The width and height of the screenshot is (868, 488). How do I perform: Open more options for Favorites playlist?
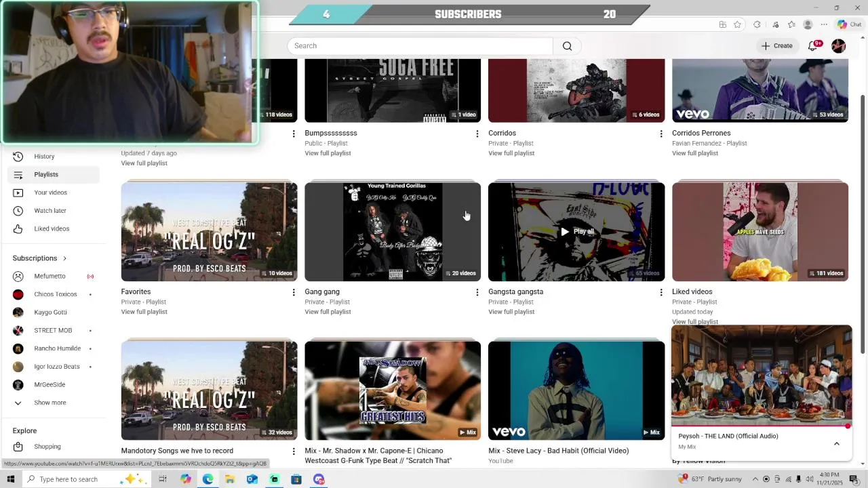294,293
